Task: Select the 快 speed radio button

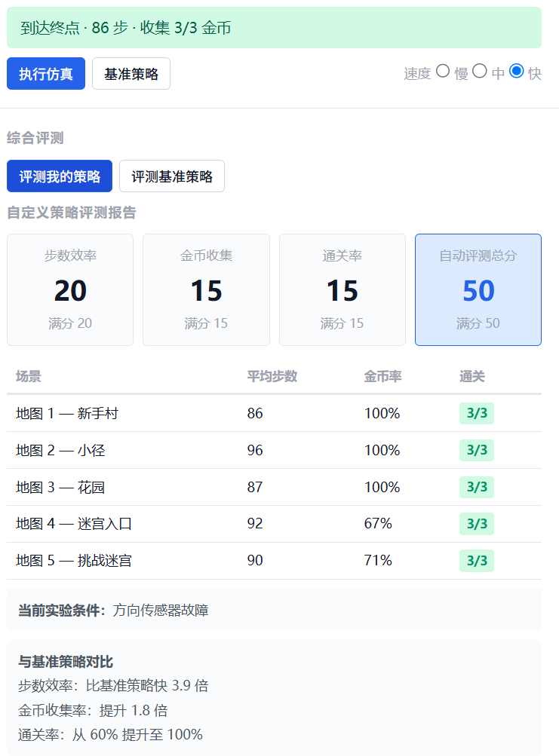Action: 517,72
